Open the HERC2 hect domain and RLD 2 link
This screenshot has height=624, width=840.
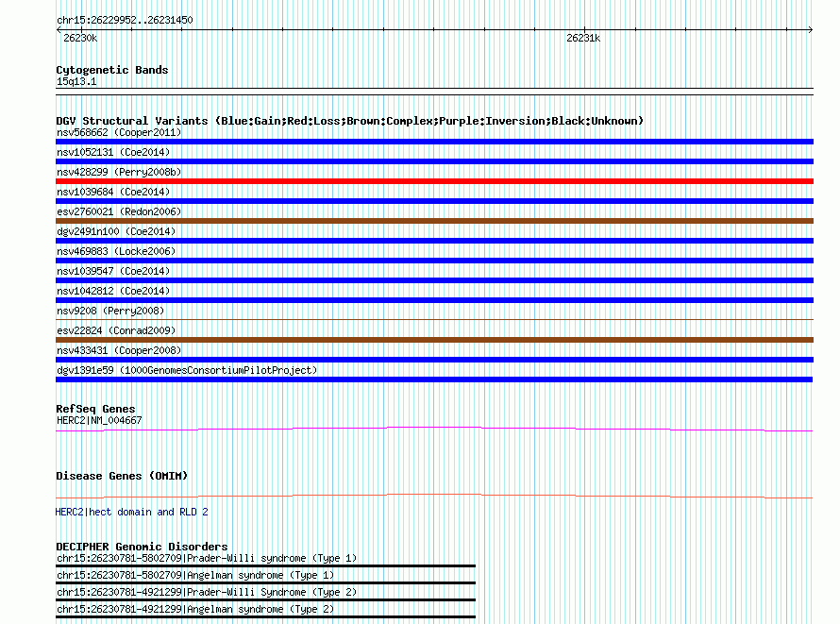tap(132, 512)
